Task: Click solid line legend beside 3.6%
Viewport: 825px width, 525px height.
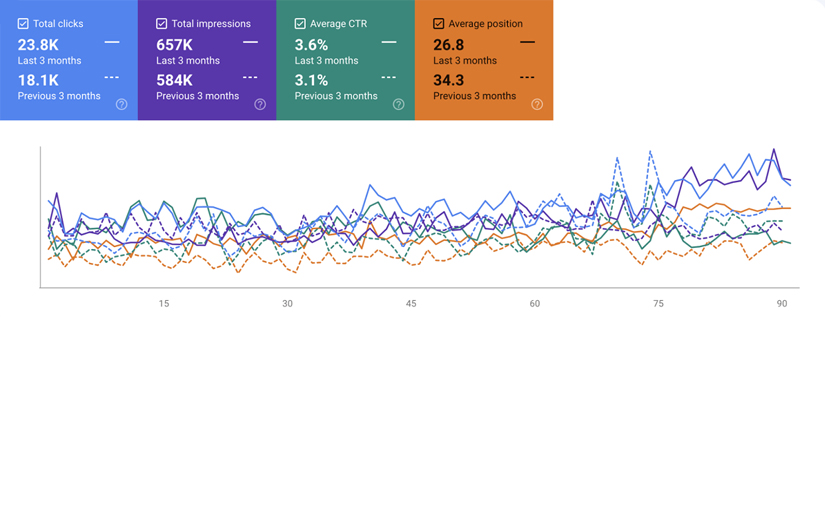Action: [x=388, y=43]
